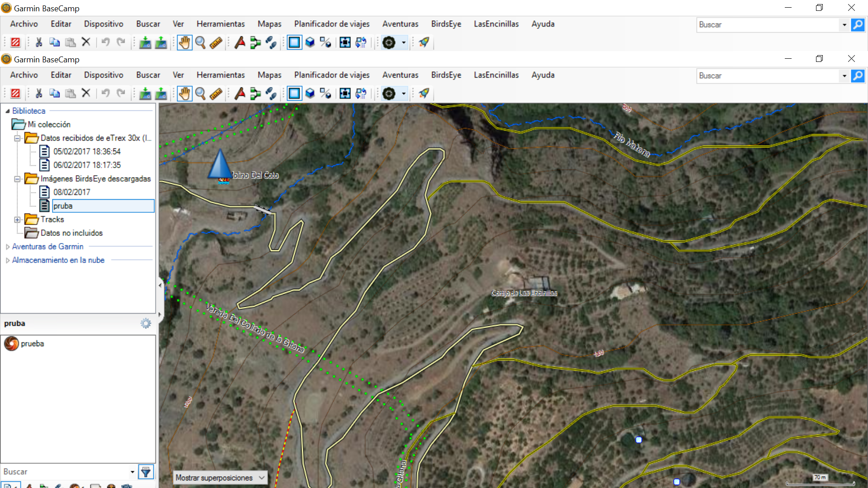Click the split 2D/3D view icon, front window
The image size is (868, 488).
(325, 94)
